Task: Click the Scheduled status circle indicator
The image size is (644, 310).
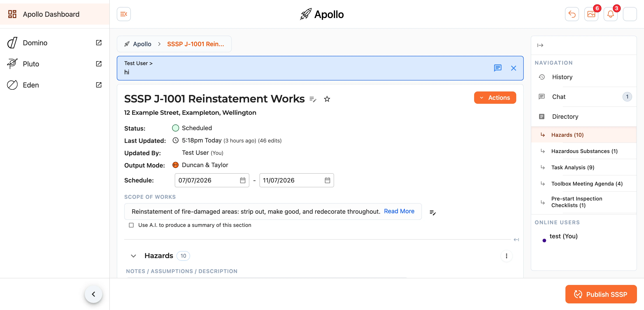Action: click(x=176, y=128)
